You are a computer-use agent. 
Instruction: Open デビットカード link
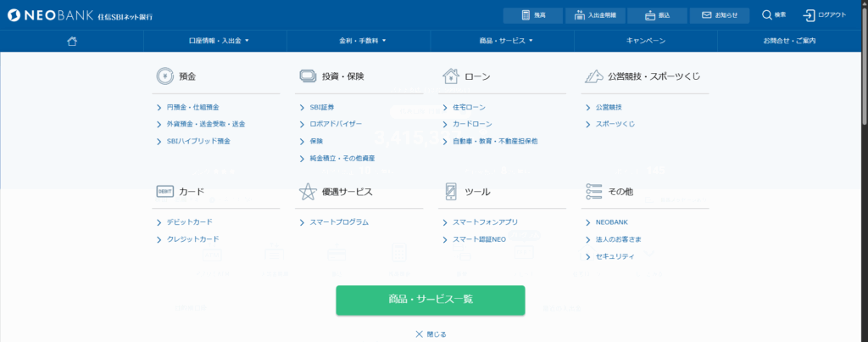tap(189, 222)
